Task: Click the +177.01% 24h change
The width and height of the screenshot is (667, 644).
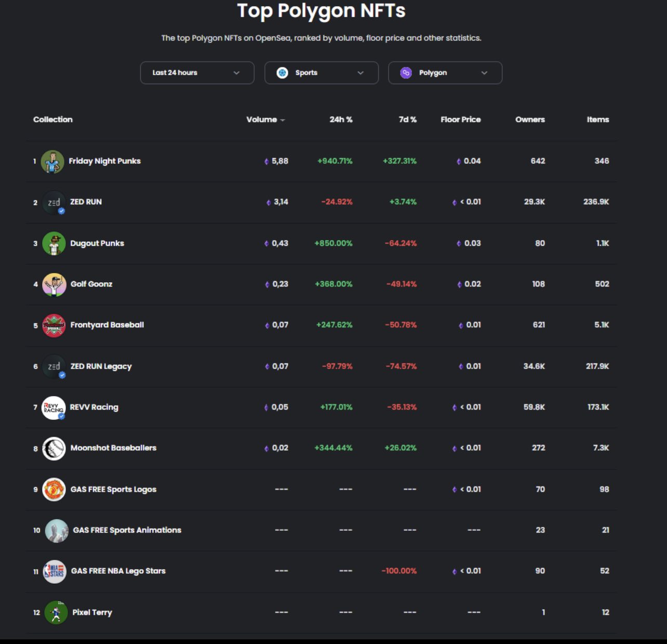Action: tap(336, 407)
